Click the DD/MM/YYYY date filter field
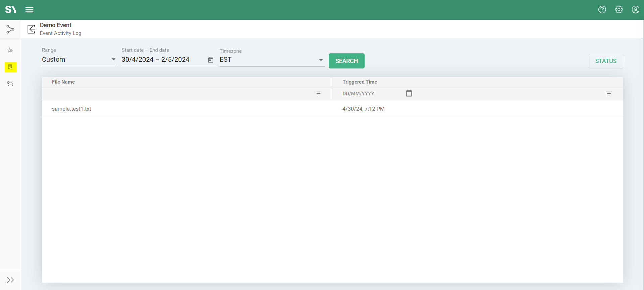Screen dimensions: 644x290 369,94
